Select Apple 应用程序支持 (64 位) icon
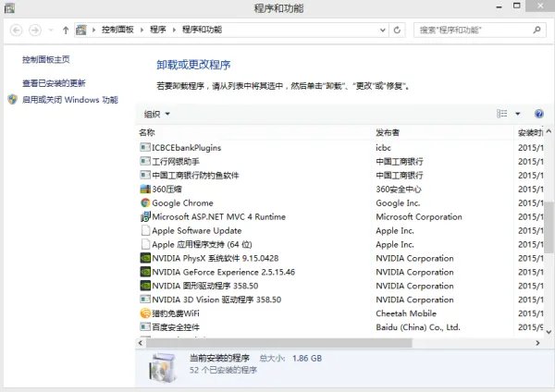Screen dimensions: 555x392 [145, 244]
